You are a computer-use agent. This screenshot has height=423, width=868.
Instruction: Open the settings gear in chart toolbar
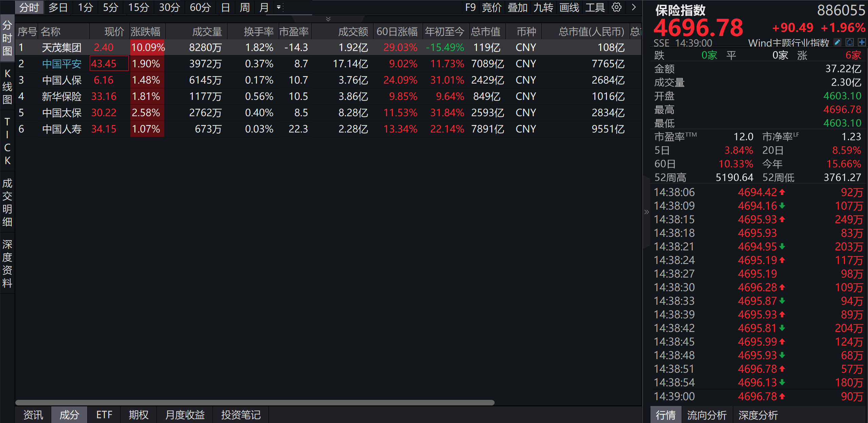click(616, 7)
